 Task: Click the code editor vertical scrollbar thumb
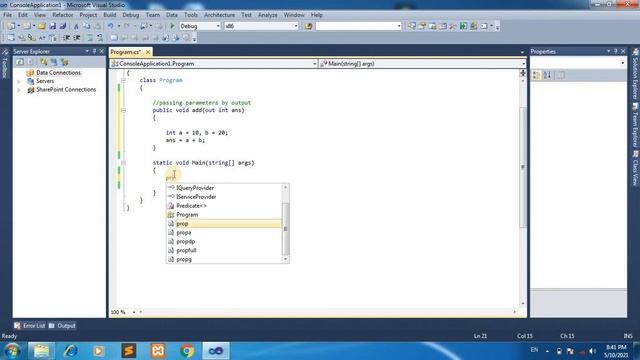coord(522,167)
